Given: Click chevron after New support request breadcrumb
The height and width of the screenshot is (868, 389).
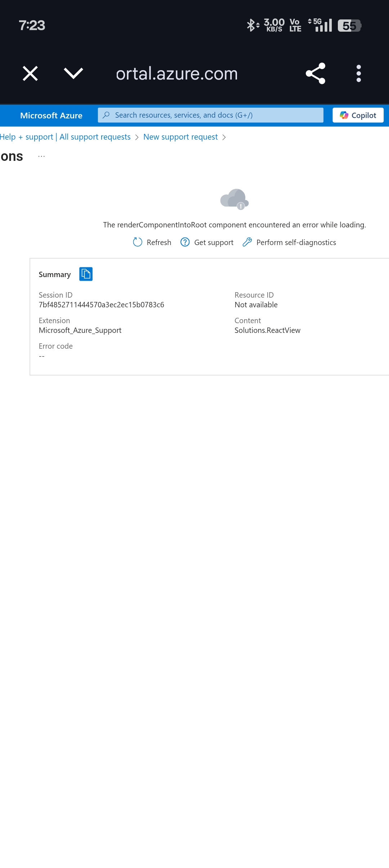Looking at the screenshot, I should tap(224, 137).
